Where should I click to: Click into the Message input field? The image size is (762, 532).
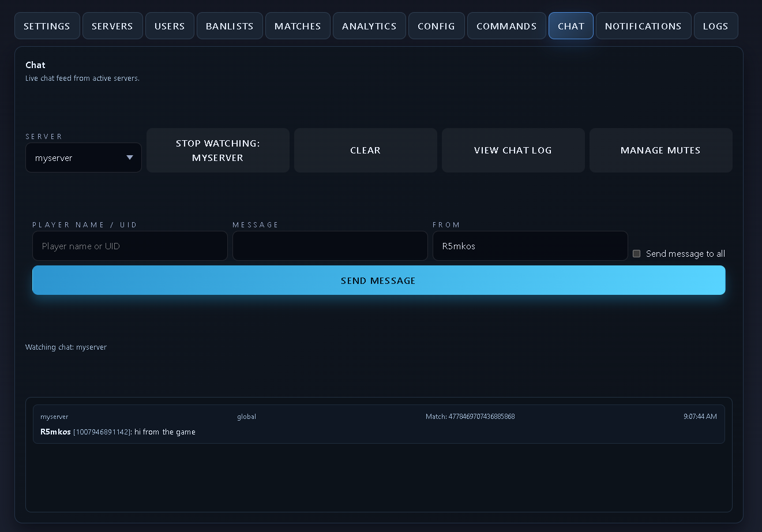point(330,246)
